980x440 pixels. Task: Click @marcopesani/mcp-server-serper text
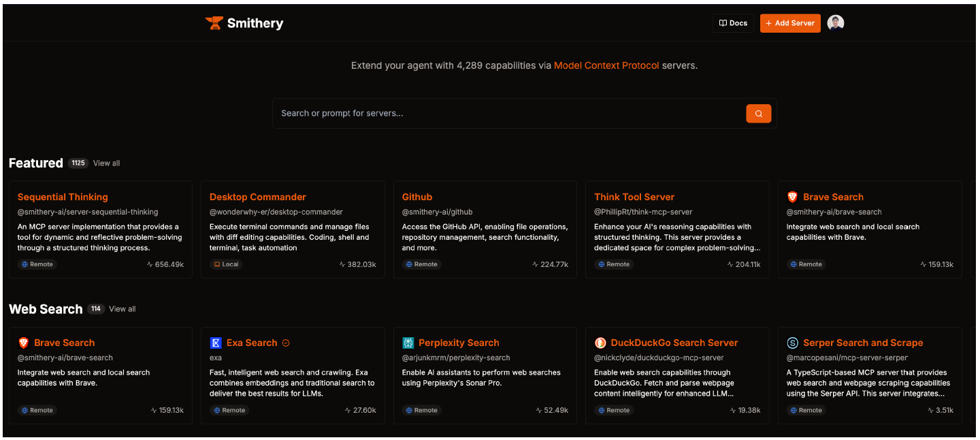(847, 358)
